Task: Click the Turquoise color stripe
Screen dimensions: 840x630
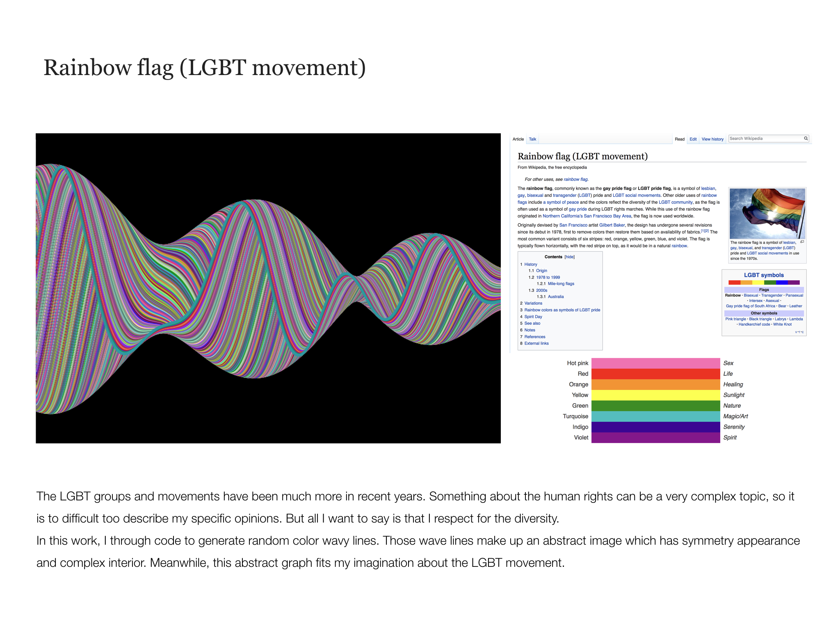Action: (x=655, y=417)
